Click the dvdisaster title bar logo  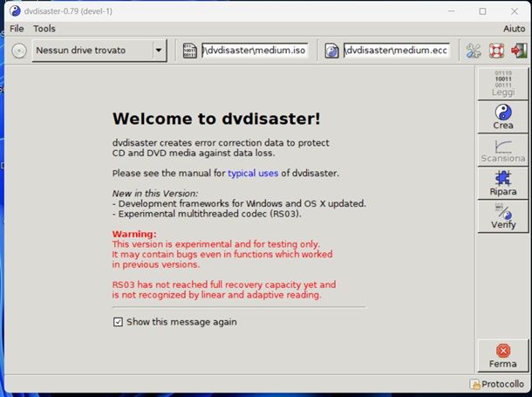15,11
